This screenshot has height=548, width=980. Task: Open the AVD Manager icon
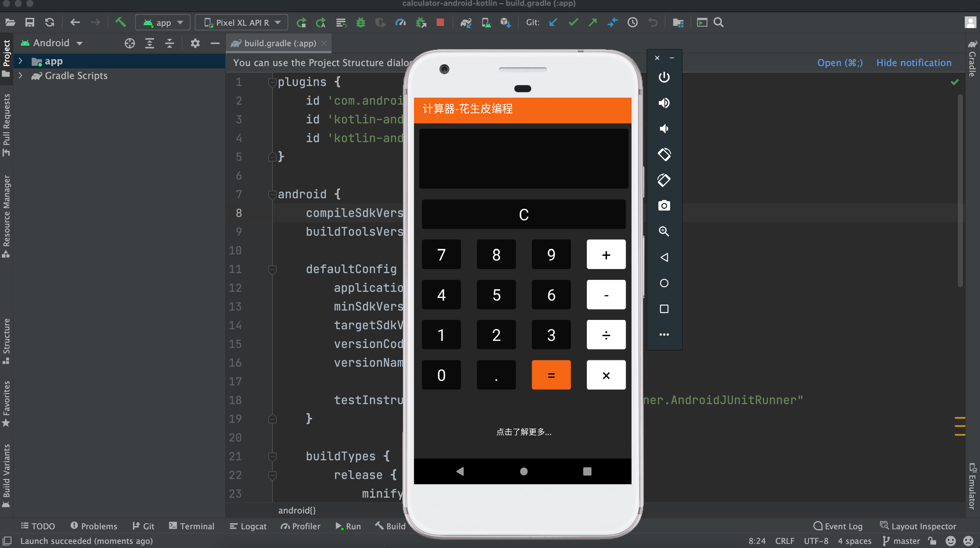point(486,23)
